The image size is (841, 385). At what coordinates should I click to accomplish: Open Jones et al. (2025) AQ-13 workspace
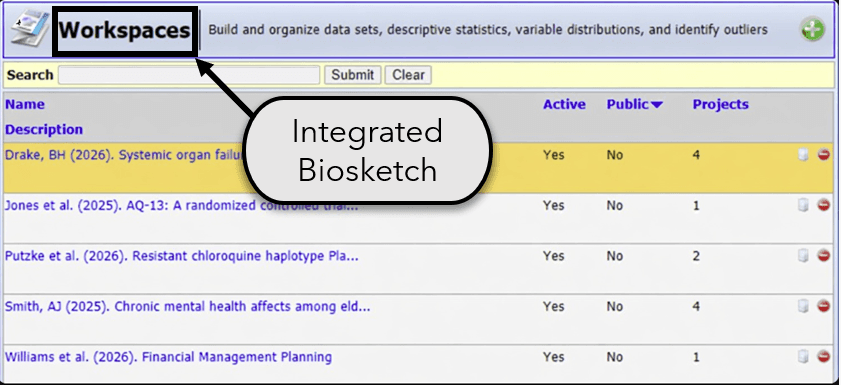point(181,205)
